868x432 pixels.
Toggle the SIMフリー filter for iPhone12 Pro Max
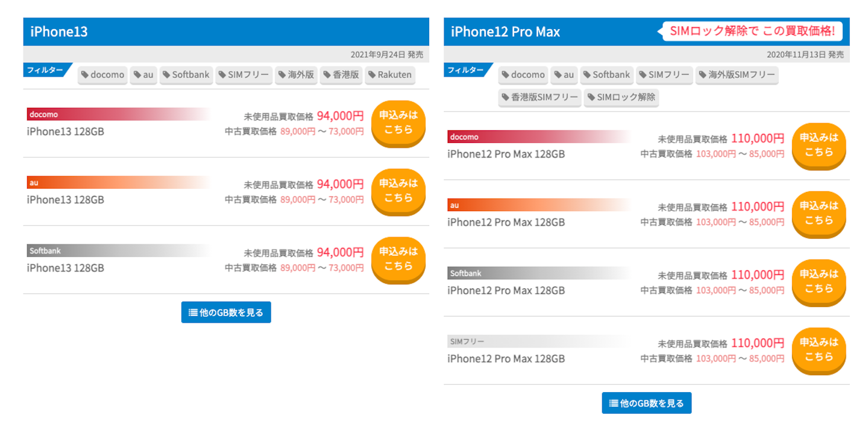pos(664,75)
